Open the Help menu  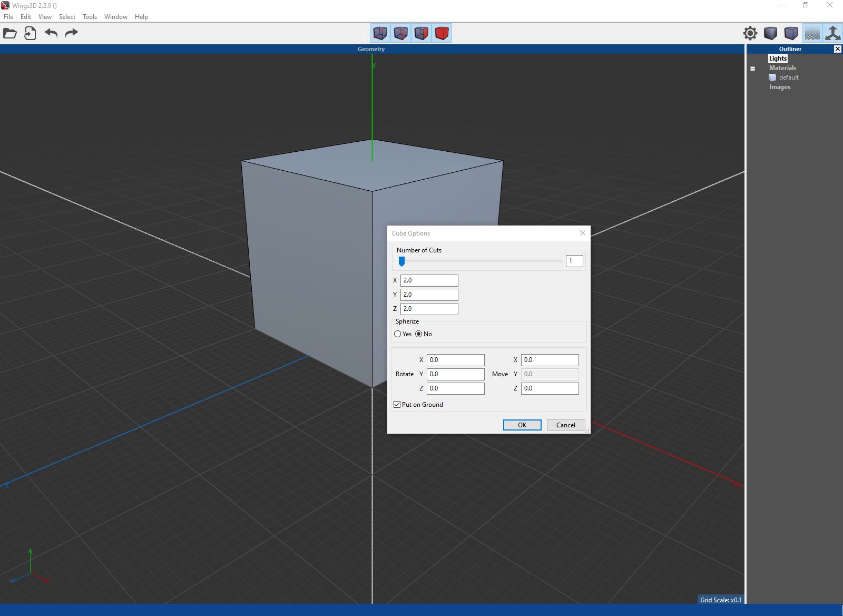(141, 17)
